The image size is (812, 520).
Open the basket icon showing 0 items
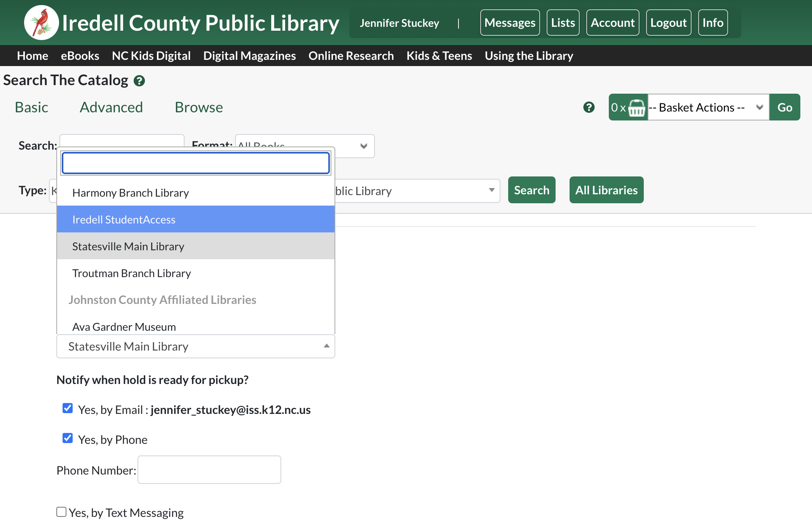[636, 108]
